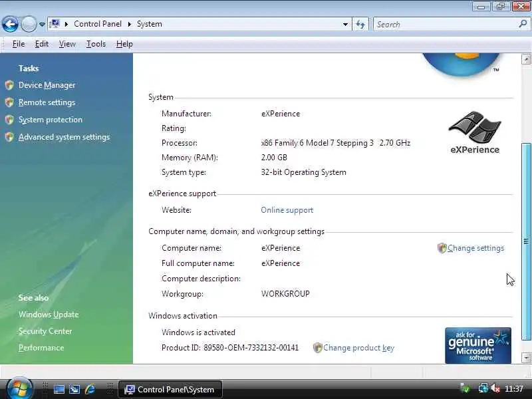Click the green shield tray icon

465,388
